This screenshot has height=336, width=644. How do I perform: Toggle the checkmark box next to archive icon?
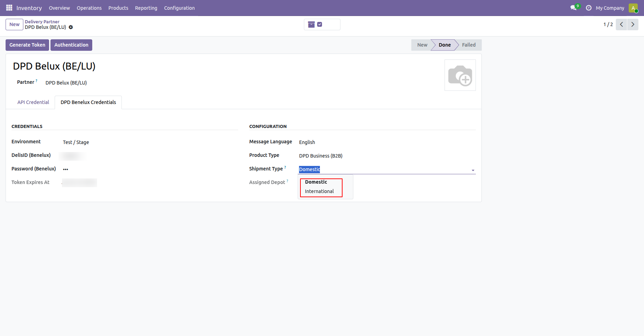point(320,24)
